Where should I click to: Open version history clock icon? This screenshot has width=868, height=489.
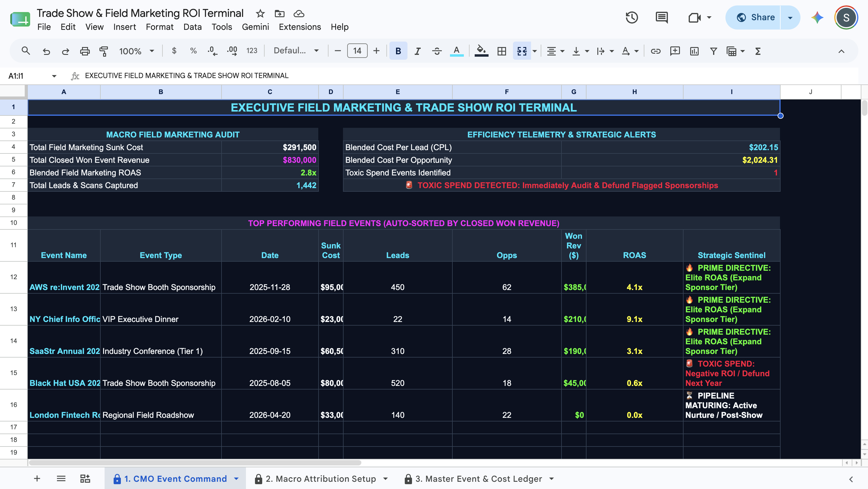coord(632,17)
